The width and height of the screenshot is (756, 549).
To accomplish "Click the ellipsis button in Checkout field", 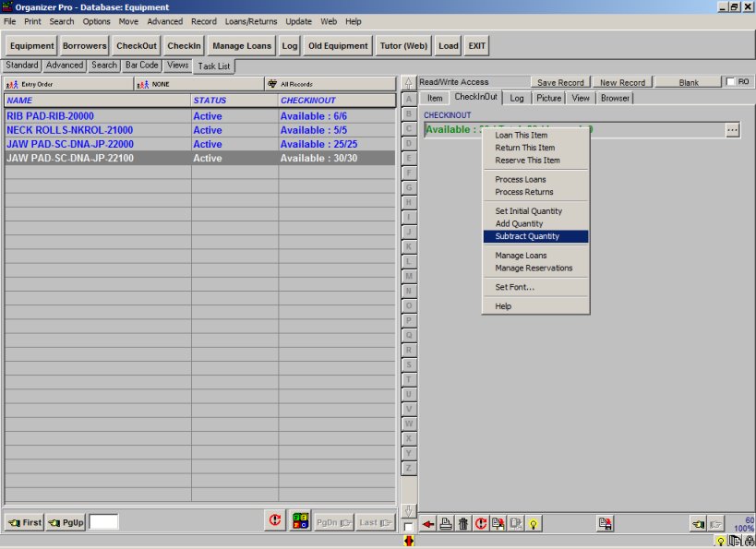I will tap(732, 130).
